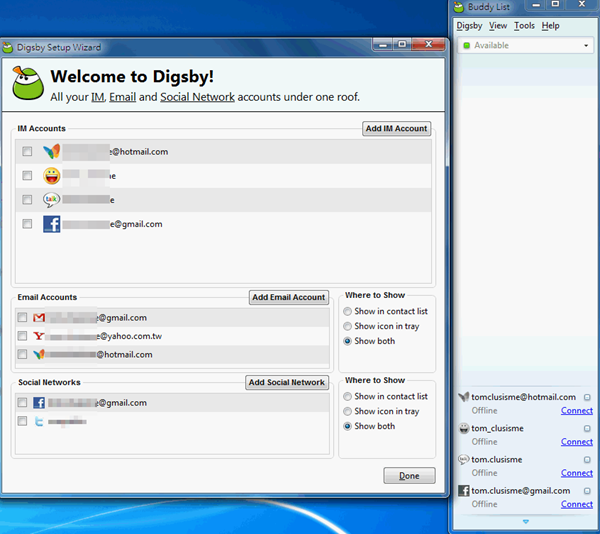
Task: Click the Gmail envelope icon in Email Accounts
Action: click(x=39, y=318)
